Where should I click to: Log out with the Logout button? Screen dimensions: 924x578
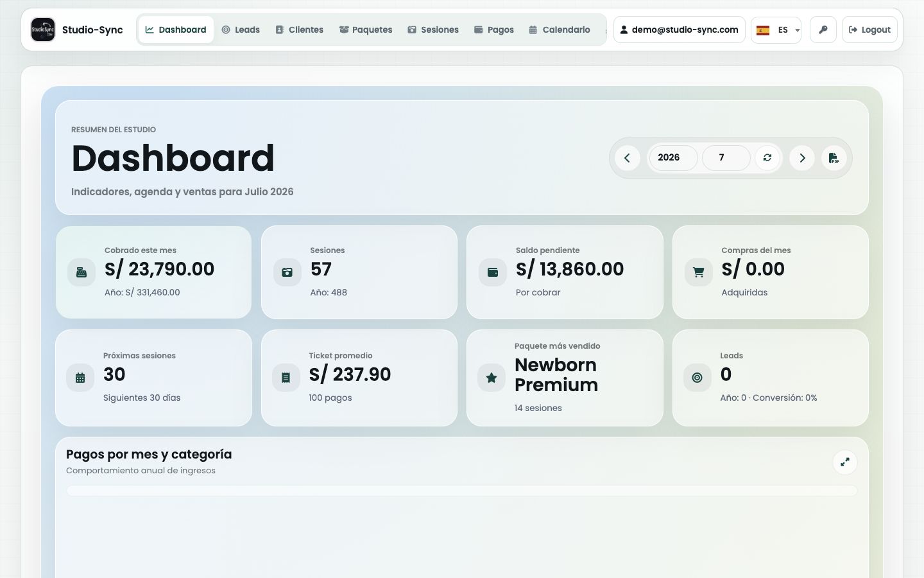pos(869,30)
